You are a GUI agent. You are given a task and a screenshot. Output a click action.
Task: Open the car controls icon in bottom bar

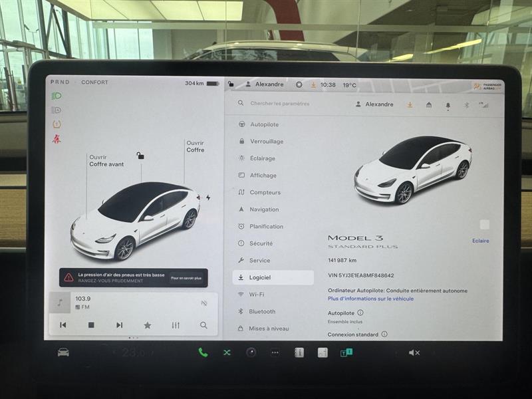(63, 352)
